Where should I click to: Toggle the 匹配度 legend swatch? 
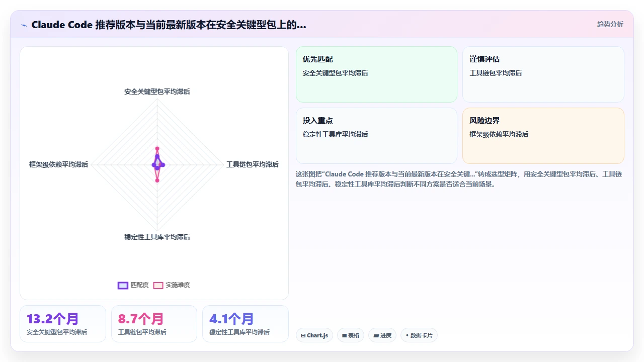click(123, 285)
